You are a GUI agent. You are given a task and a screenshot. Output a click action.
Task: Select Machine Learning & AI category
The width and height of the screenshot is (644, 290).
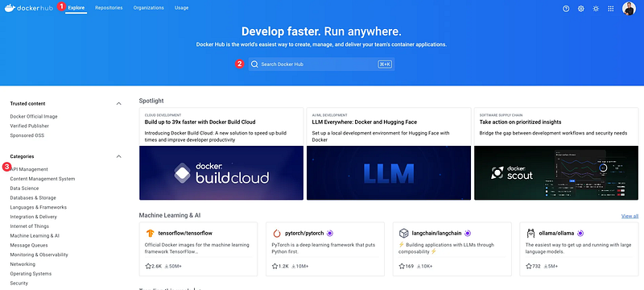pyautogui.click(x=35, y=236)
